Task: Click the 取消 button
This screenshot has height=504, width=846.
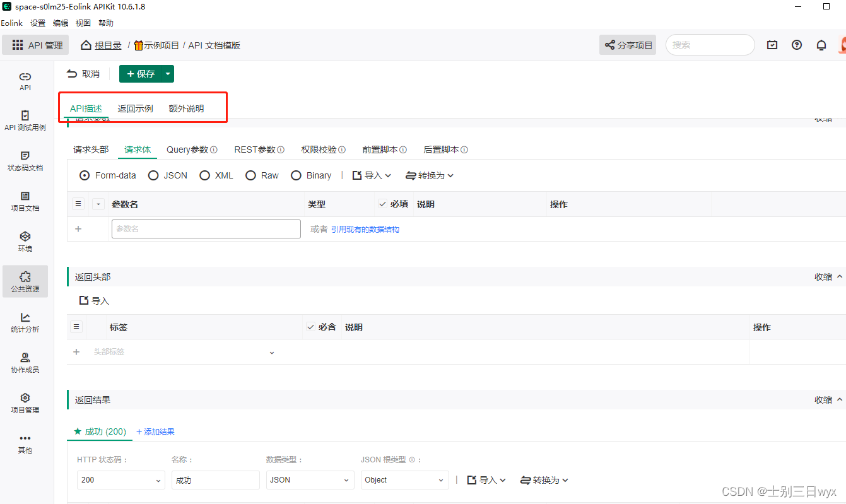Action: (83, 74)
